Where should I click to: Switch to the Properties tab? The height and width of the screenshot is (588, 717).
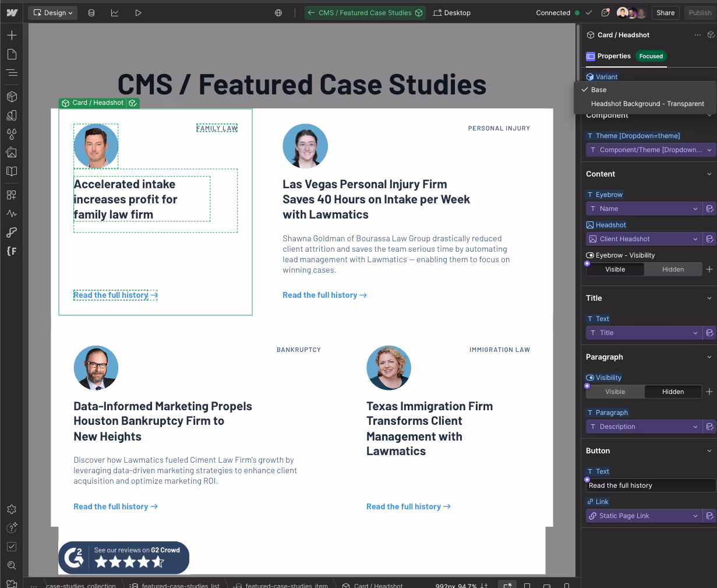coord(609,56)
